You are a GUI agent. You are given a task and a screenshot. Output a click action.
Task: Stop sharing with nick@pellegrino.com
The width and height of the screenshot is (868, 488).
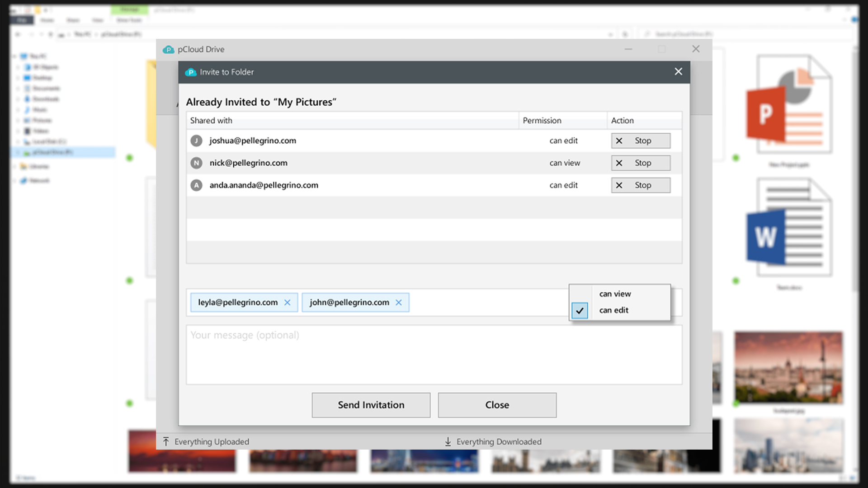point(641,163)
